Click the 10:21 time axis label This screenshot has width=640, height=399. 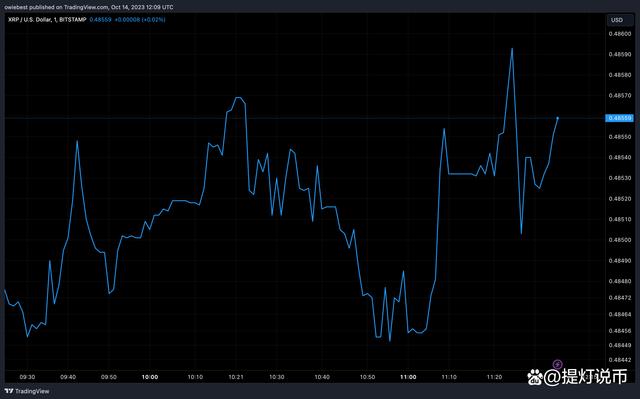click(x=236, y=377)
